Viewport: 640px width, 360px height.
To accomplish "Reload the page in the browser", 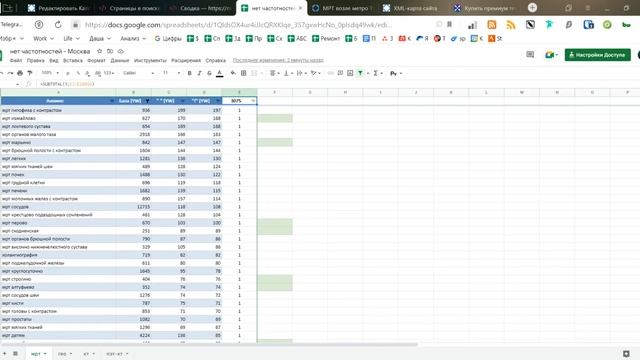I will [x=58, y=25].
